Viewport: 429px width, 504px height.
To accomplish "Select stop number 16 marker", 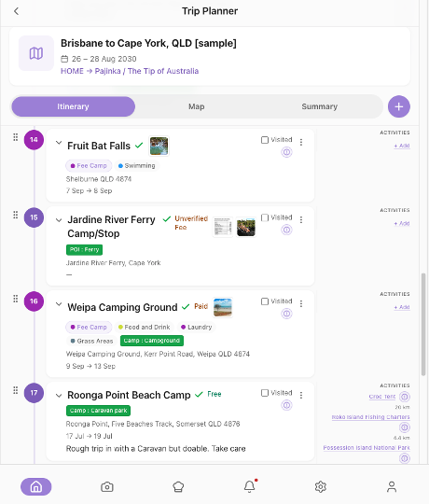I will pos(34,301).
